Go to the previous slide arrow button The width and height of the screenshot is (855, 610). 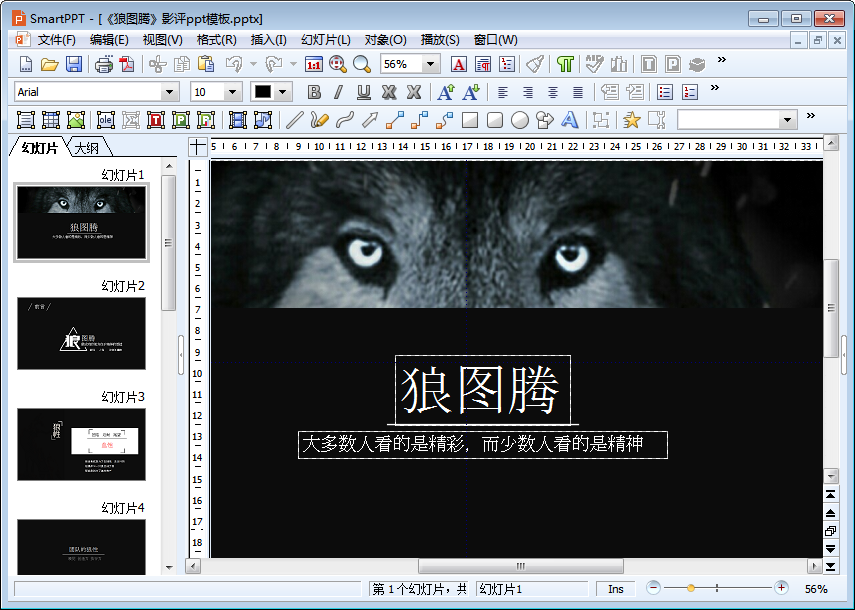830,512
